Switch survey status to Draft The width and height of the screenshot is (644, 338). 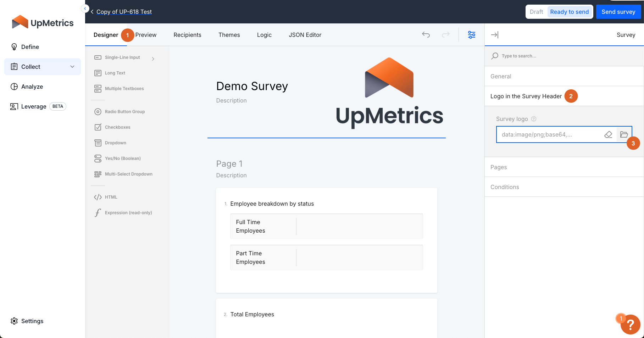pos(536,12)
